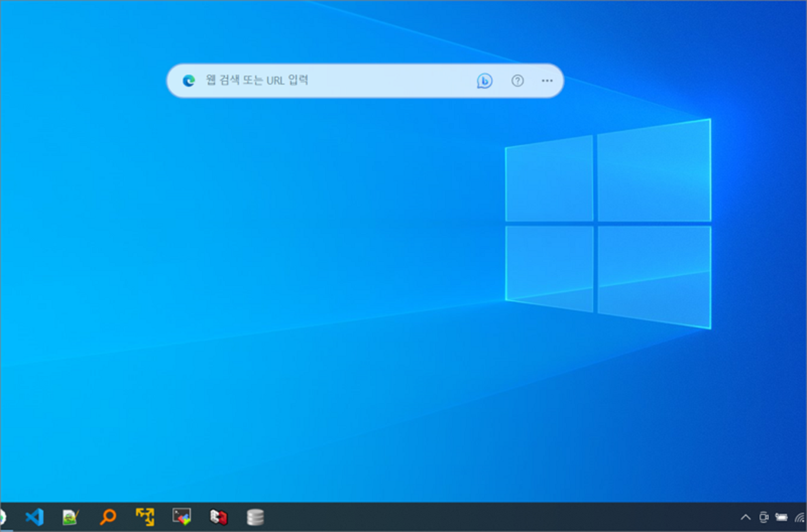
Task: Open the notepad image editor taskbar icon
Action: click(70, 517)
